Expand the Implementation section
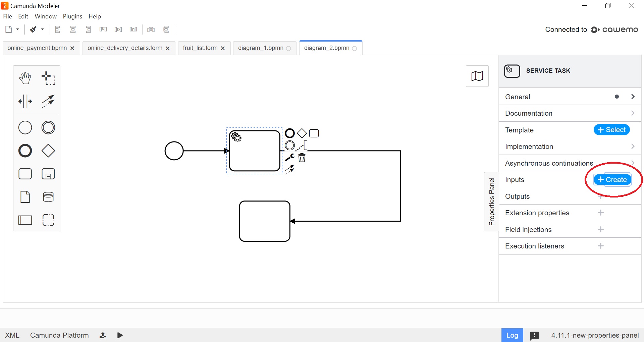 [633, 147]
